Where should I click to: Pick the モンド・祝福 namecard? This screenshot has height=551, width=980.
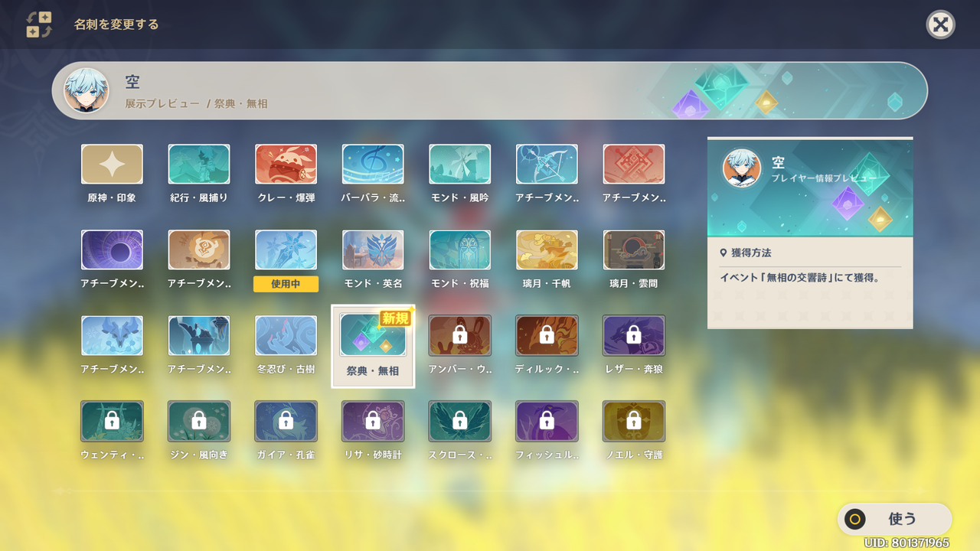(x=459, y=250)
